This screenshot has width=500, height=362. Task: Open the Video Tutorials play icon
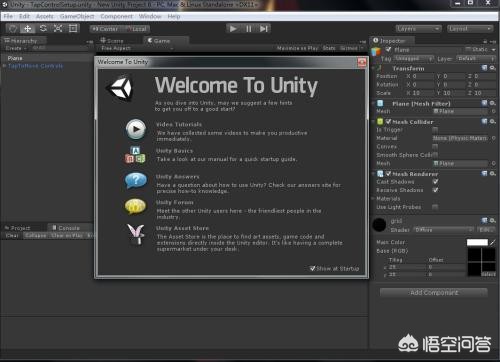(x=136, y=129)
